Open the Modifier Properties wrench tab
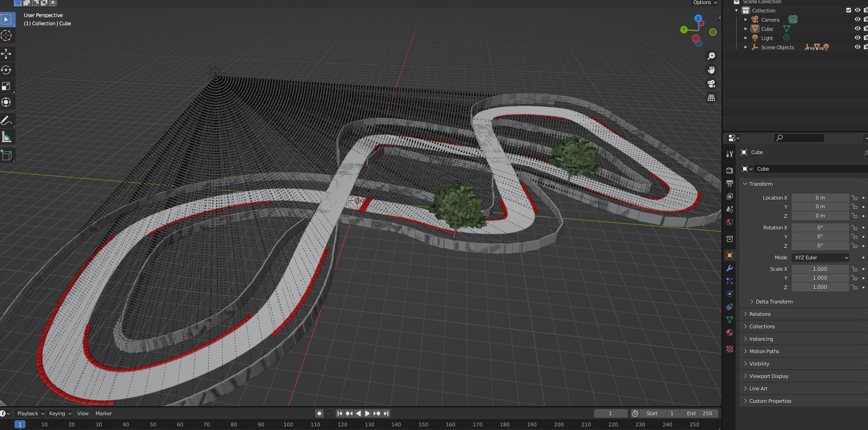This screenshot has height=430, width=868. [730, 268]
